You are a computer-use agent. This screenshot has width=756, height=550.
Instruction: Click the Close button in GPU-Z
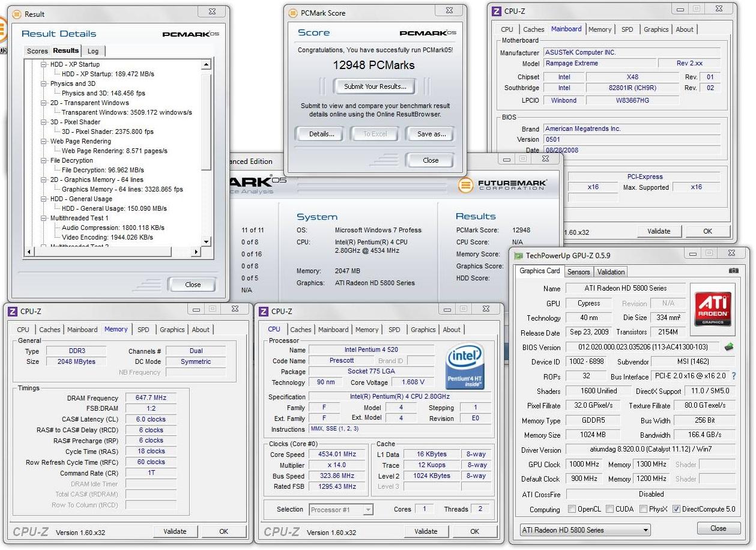718,528
